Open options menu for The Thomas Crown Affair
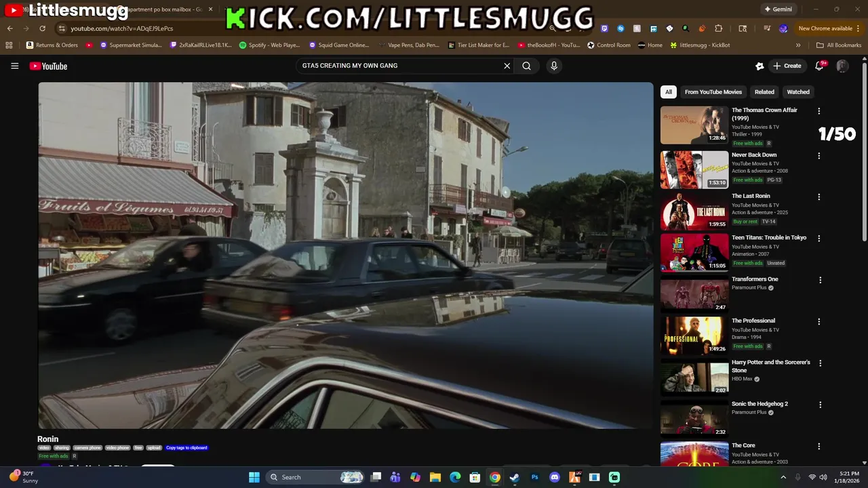The width and height of the screenshot is (868, 488). [x=819, y=111]
